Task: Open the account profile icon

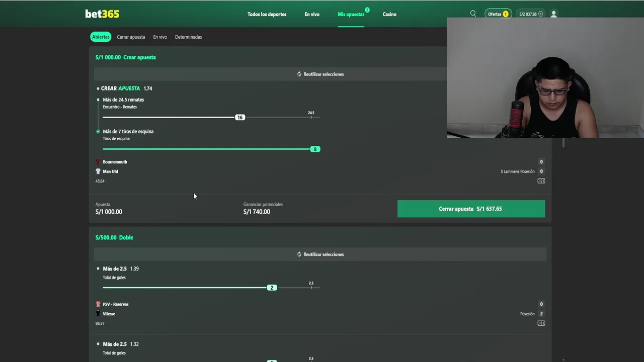Action: click(x=553, y=14)
